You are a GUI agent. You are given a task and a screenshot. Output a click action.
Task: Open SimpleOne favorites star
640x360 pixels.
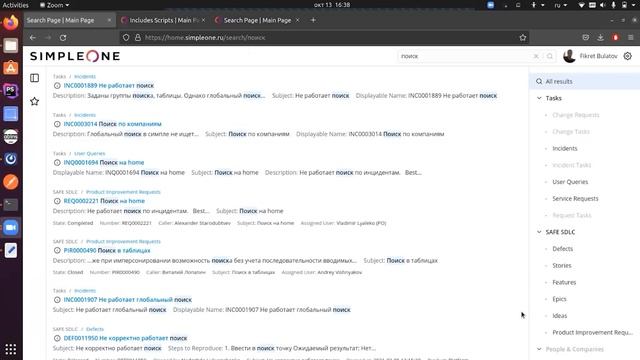(x=35, y=101)
